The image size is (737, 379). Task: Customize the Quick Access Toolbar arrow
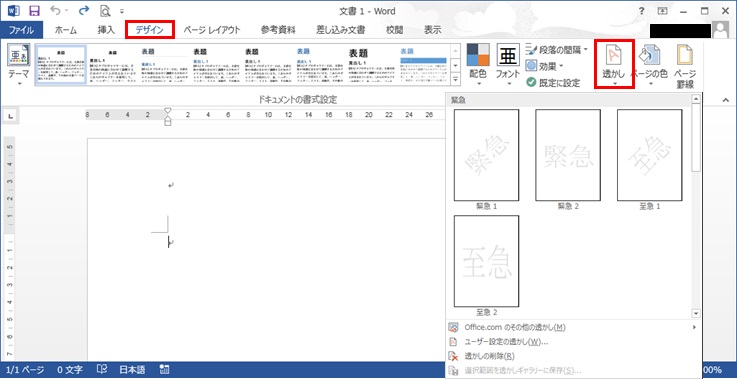coord(122,11)
